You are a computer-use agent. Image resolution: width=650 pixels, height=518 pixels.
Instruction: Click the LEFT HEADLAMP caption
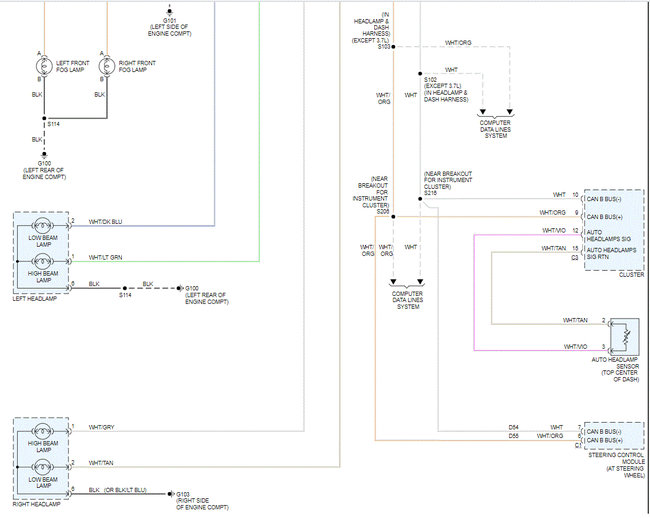coord(35,299)
